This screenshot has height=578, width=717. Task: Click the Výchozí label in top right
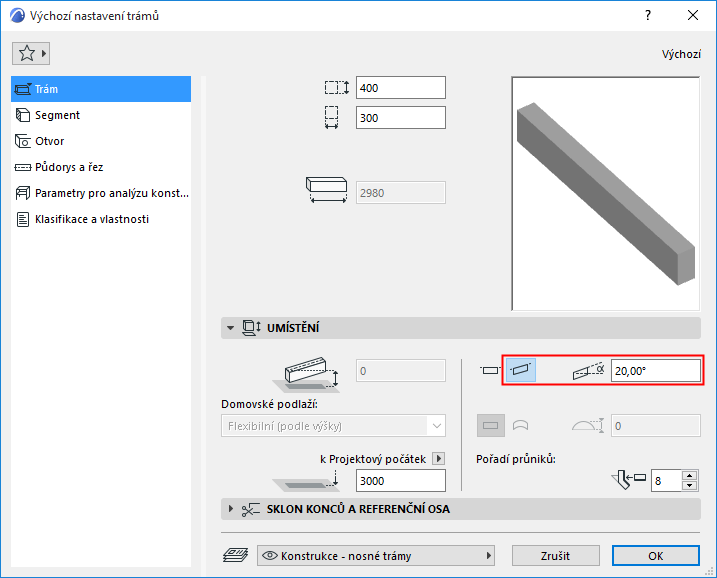[681, 54]
